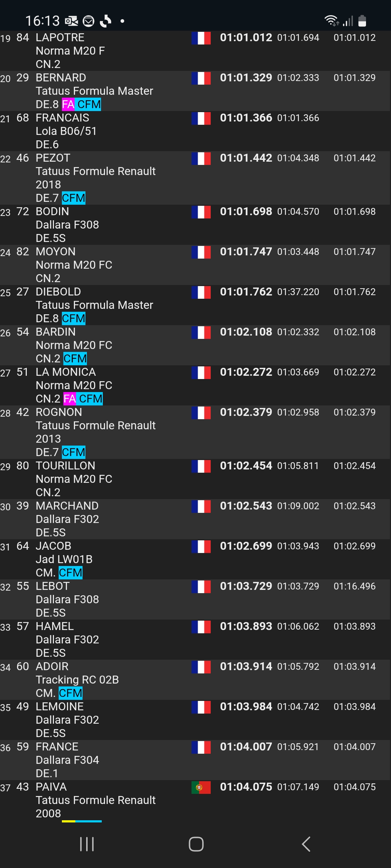Screen dimensions: 391x868
Task: Select MOYON's best time 01:01.747
Action: (246, 252)
